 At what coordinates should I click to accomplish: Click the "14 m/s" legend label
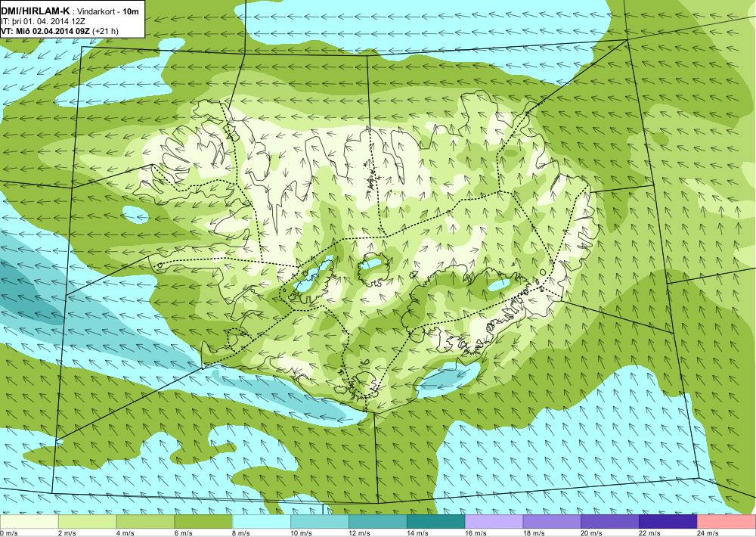tap(417, 533)
